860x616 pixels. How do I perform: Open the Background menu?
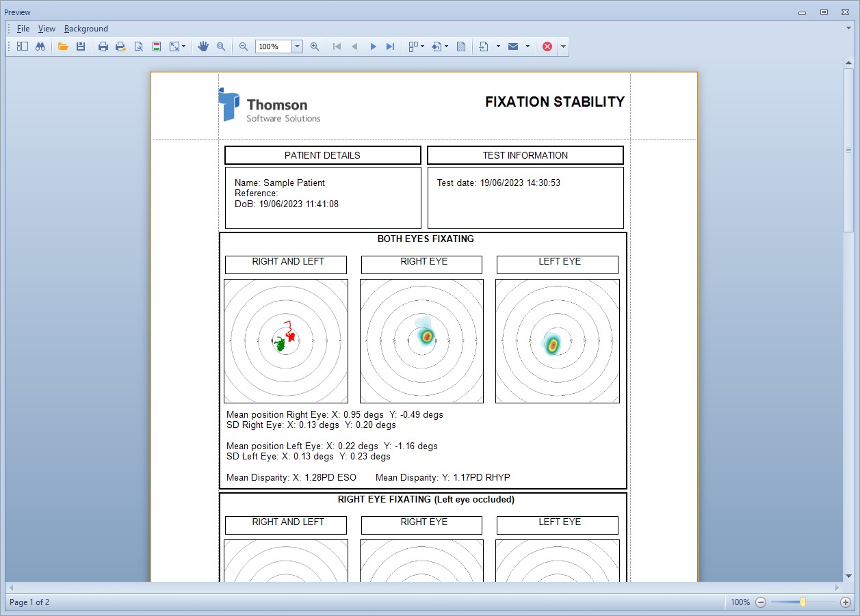click(86, 29)
